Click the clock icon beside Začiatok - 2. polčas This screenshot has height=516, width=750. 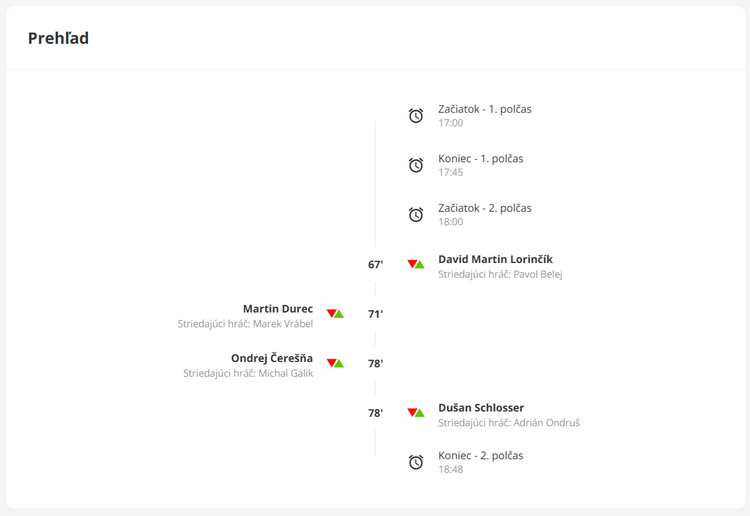tap(416, 215)
